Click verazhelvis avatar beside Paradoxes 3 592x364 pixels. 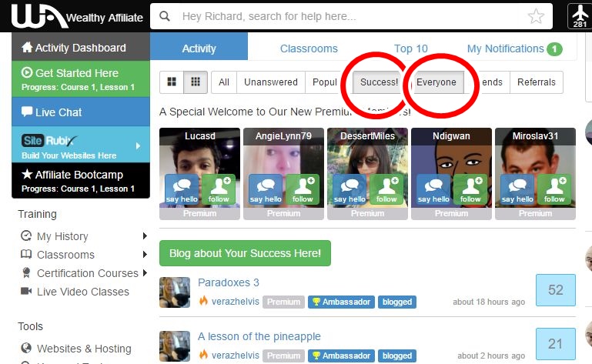coord(175,292)
